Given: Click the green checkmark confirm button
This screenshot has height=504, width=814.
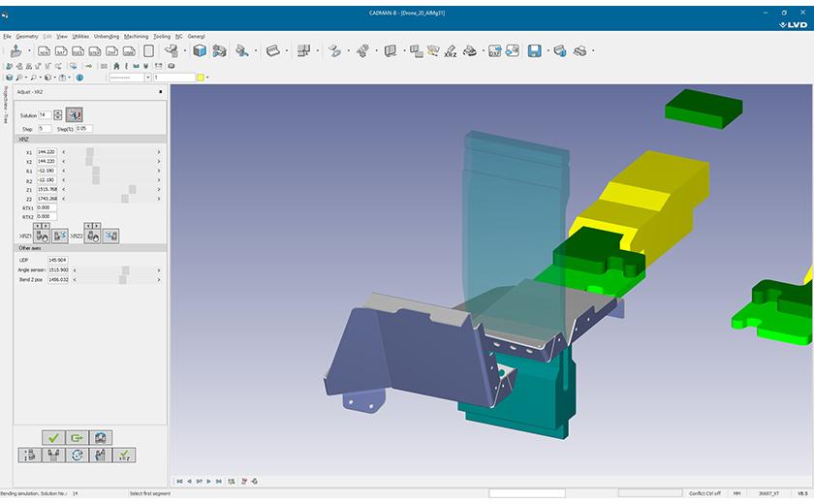Looking at the screenshot, I should tap(53, 438).
